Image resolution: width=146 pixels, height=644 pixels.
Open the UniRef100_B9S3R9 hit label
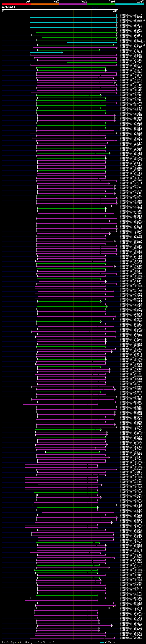(x=131, y=402)
